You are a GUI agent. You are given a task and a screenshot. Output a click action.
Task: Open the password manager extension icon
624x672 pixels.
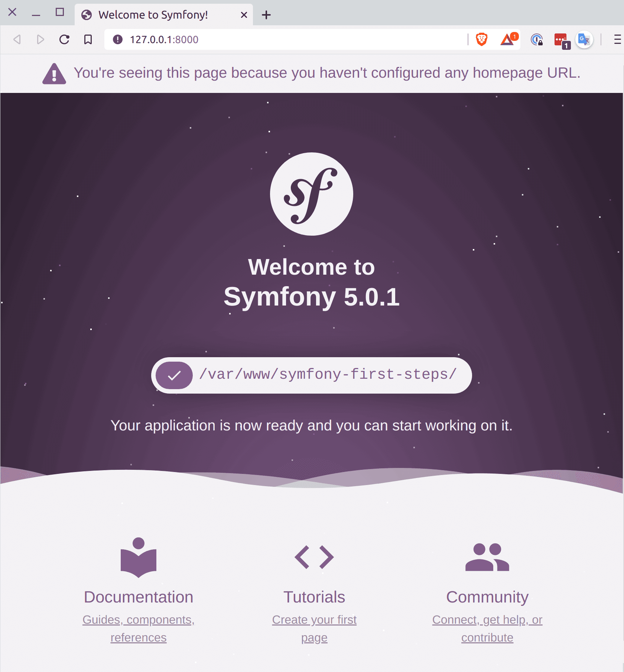pyautogui.click(x=537, y=39)
